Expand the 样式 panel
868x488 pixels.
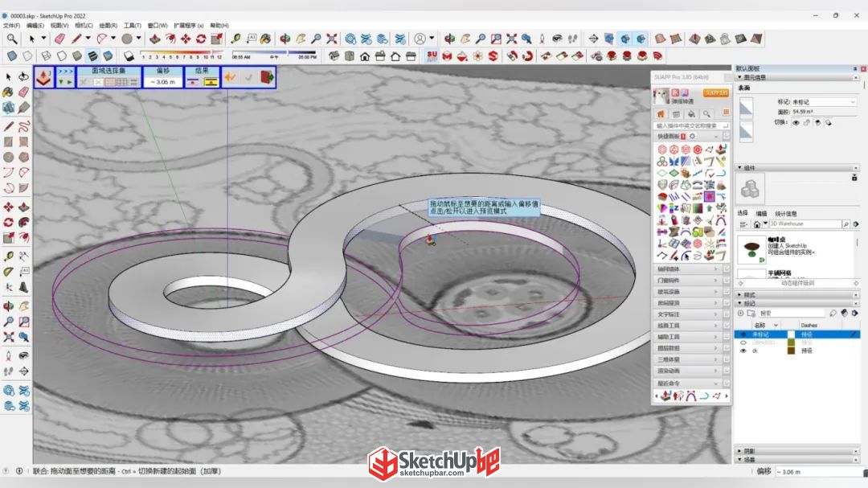pos(739,295)
